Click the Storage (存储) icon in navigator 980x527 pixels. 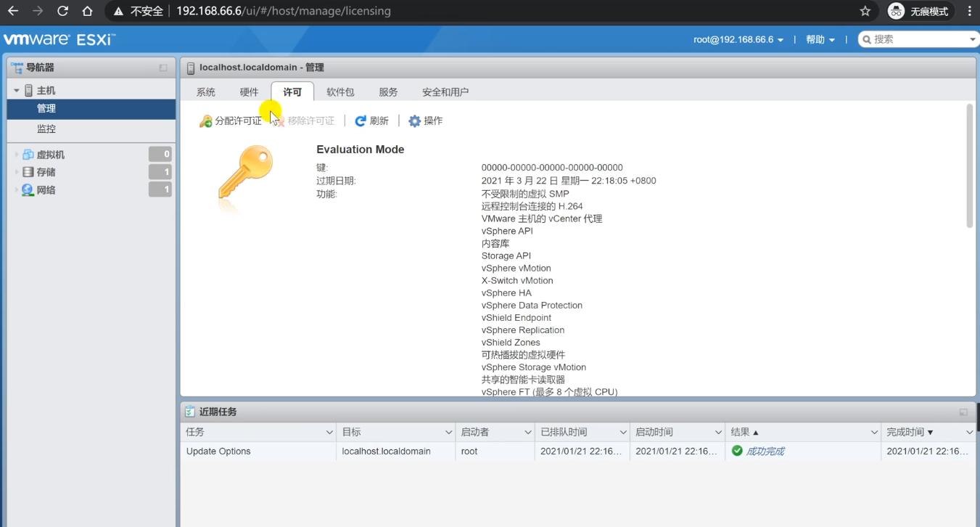28,172
